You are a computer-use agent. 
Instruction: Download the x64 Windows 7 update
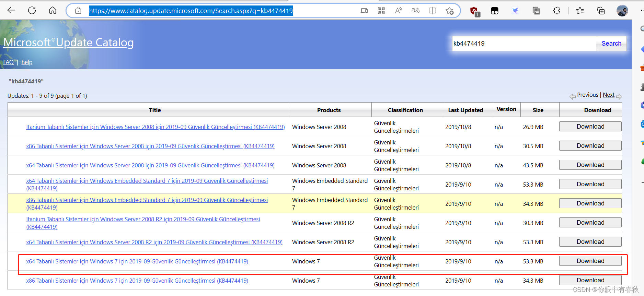click(x=590, y=261)
